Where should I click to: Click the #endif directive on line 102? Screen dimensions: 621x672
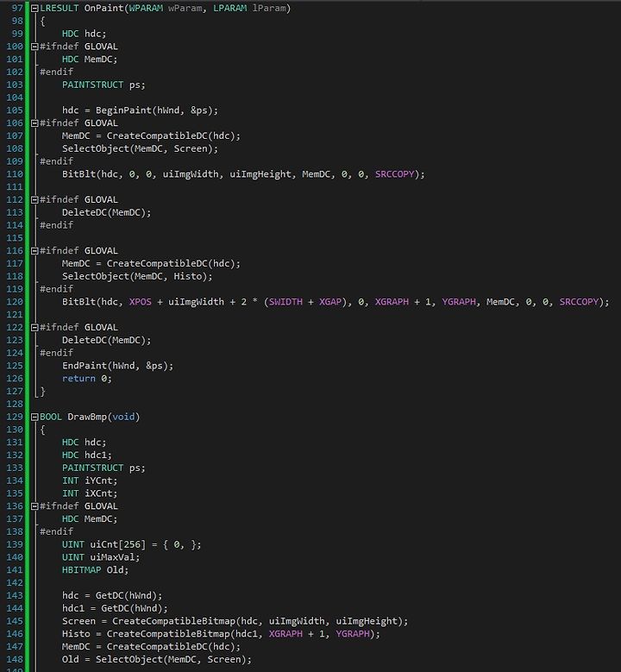tap(57, 72)
